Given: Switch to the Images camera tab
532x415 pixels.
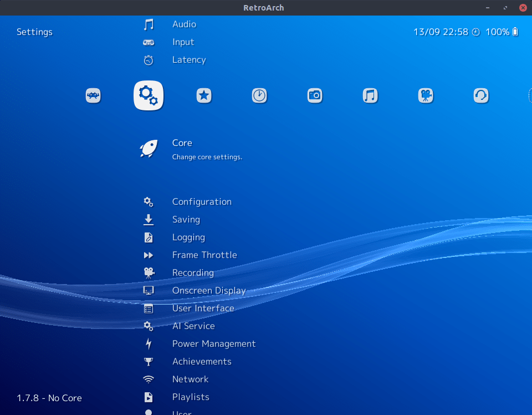Looking at the screenshot, I should pos(315,95).
